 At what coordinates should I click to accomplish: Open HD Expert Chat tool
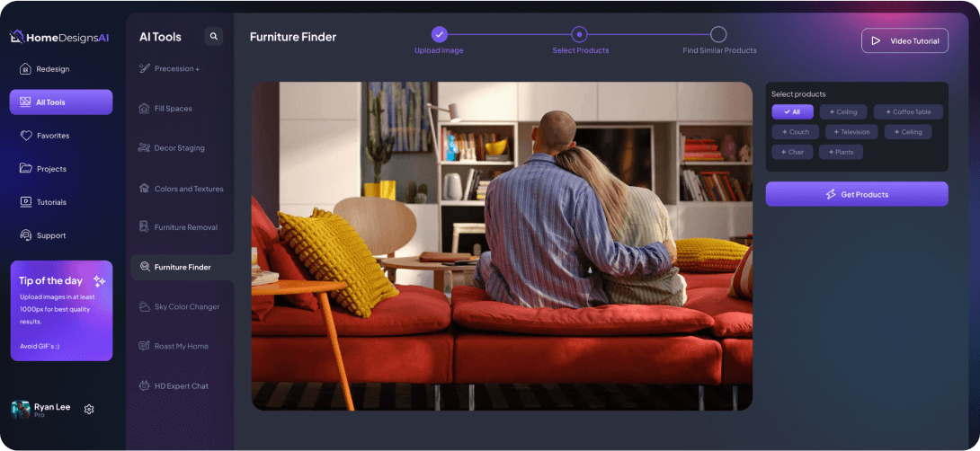[x=181, y=385]
